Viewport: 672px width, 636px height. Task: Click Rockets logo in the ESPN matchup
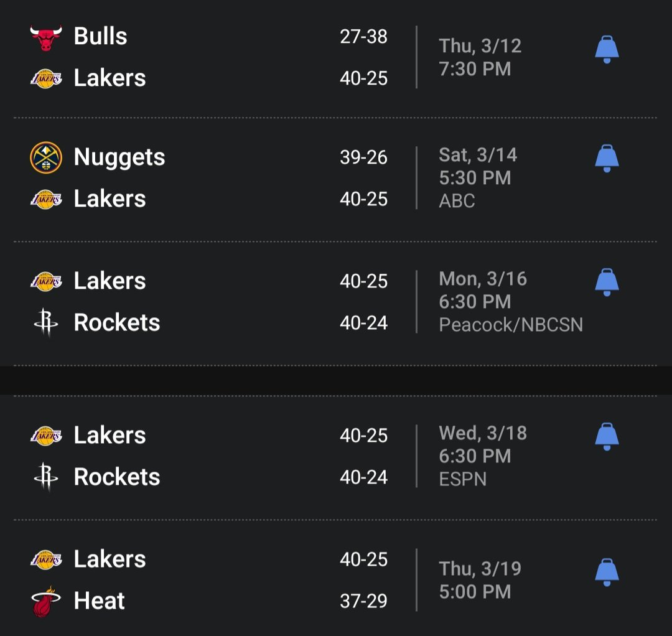tap(46, 477)
